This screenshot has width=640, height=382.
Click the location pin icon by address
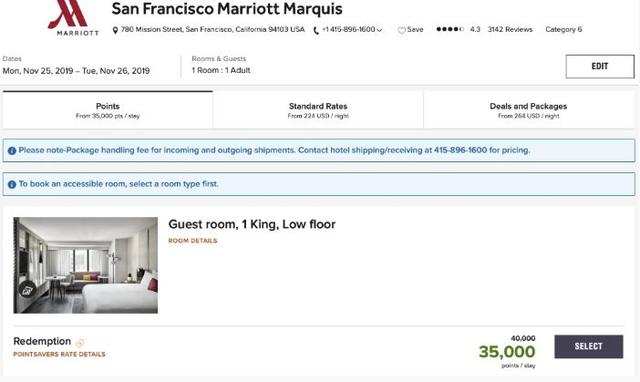click(x=115, y=30)
